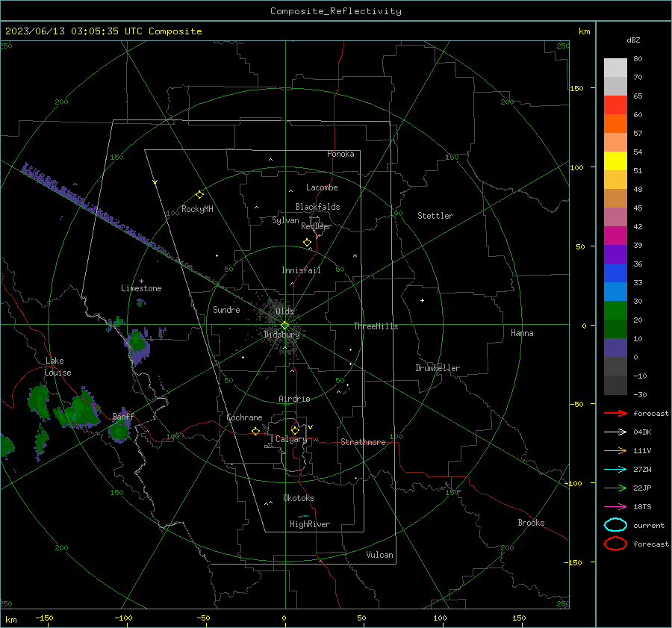Click the Airdrie label
This screenshot has height=628, width=672.
[294, 399]
